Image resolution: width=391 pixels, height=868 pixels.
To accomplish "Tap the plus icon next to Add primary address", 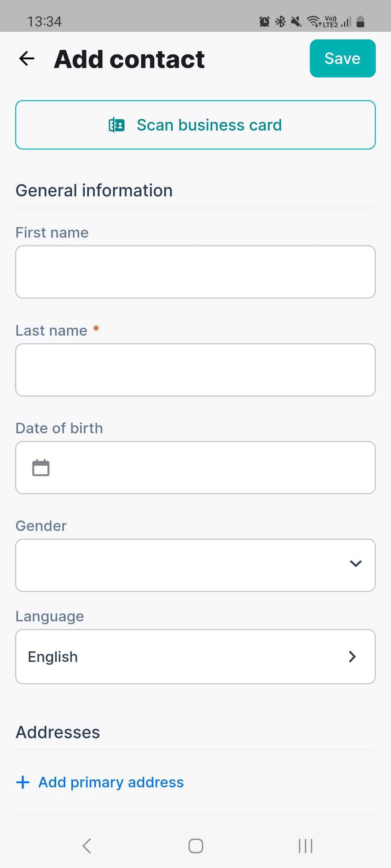I will (x=22, y=782).
